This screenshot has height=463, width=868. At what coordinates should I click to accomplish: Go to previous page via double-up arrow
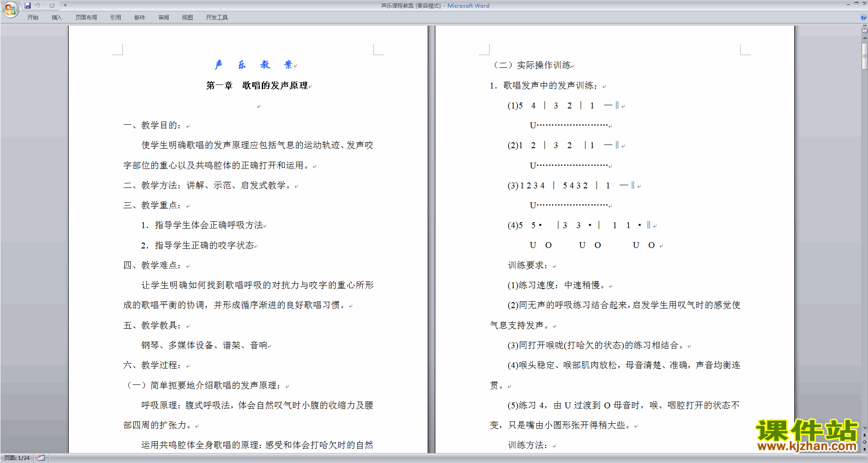click(864, 435)
